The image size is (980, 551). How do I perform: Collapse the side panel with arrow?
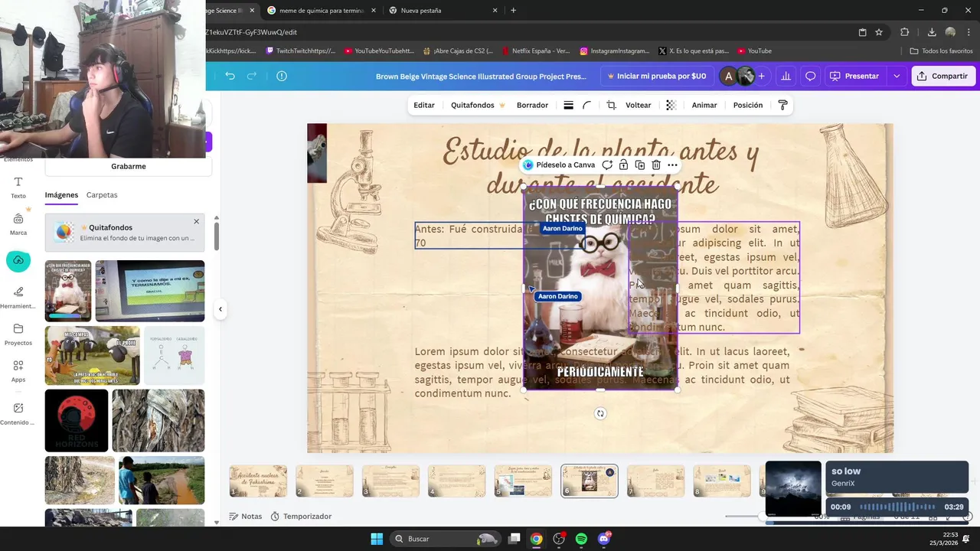pyautogui.click(x=220, y=309)
